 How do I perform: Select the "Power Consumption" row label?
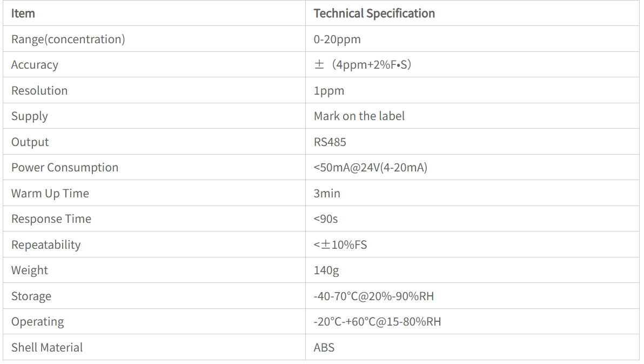(65, 168)
